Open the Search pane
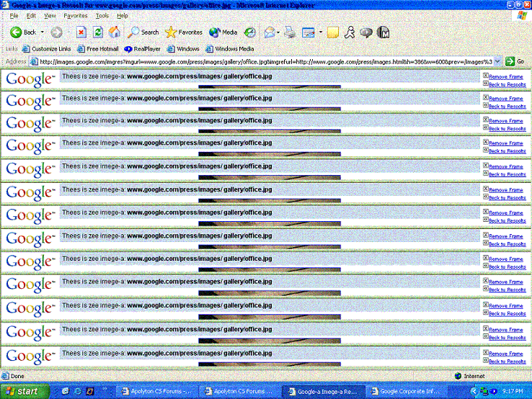 click(143, 32)
